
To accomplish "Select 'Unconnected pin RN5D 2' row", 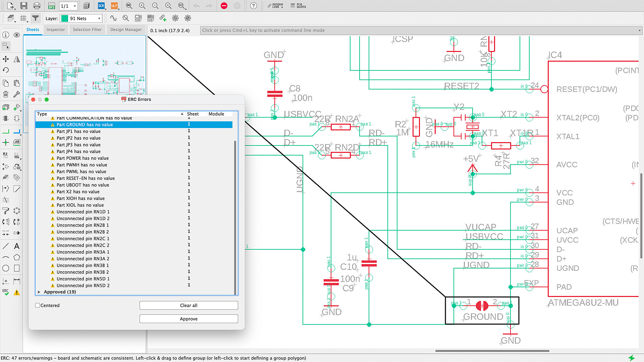I will point(134,286).
